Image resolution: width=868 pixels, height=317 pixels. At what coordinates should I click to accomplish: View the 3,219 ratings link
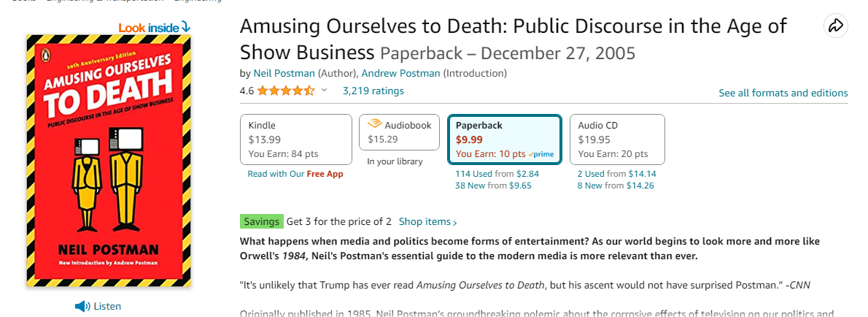point(373,91)
